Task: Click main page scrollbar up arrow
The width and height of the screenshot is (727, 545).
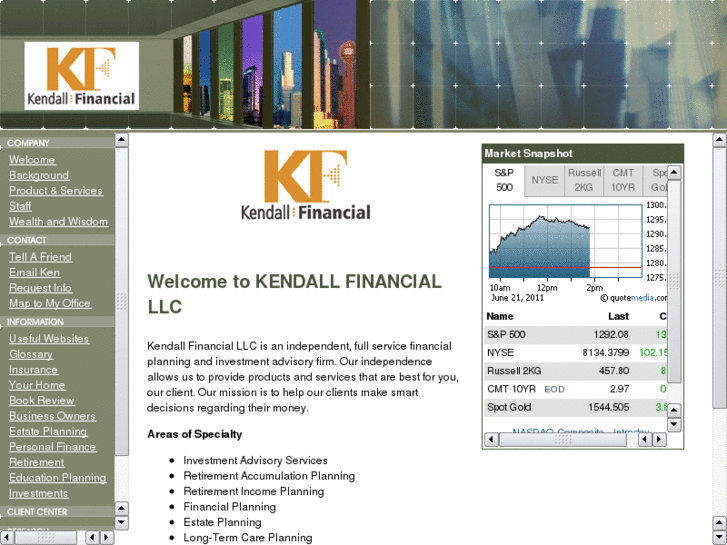Action: pyautogui.click(x=719, y=140)
